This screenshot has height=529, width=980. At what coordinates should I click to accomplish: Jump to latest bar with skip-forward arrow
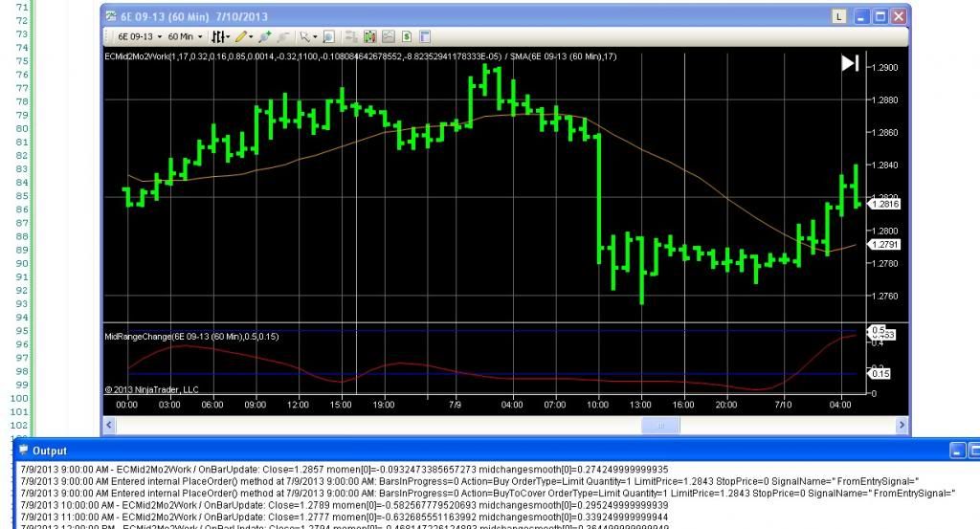[x=850, y=63]
